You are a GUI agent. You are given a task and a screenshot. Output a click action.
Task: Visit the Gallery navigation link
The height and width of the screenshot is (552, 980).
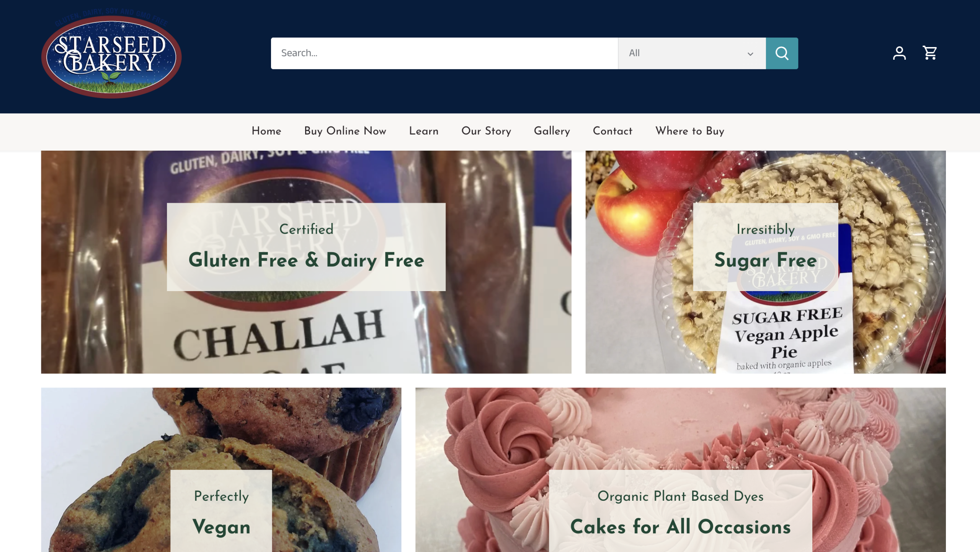point(552,131)
